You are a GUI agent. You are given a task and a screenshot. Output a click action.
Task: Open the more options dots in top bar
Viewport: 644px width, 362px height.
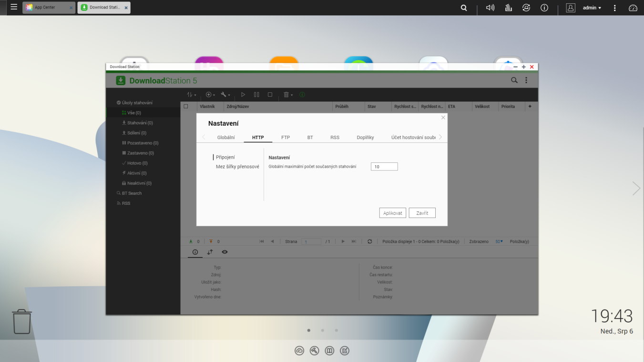(x=615, y=8)
